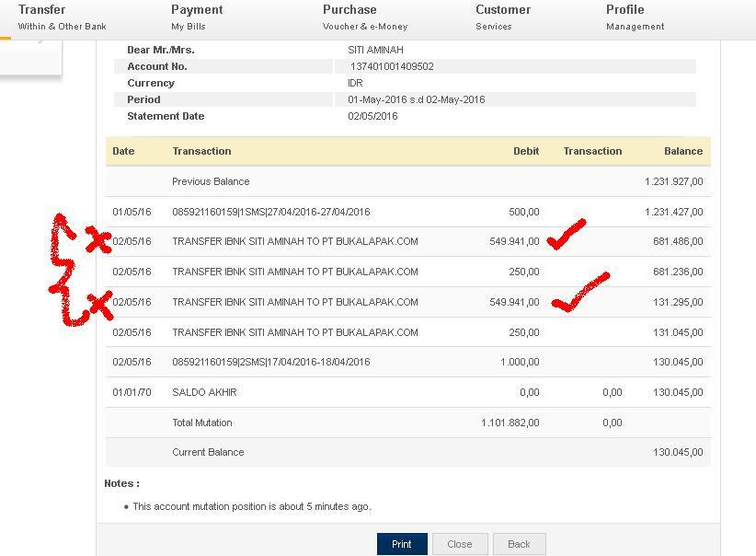Click the balance 681.236,00

click(678, 272)
